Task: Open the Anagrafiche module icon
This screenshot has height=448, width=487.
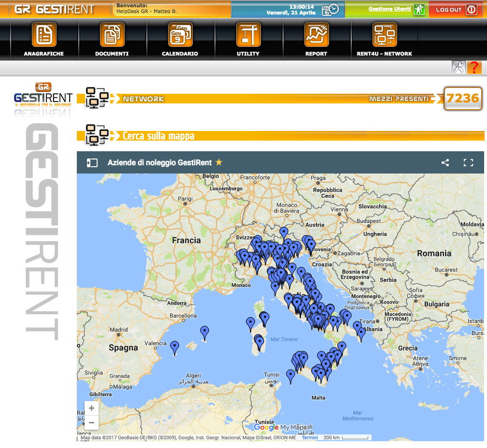Action: (x=44, y=34)
